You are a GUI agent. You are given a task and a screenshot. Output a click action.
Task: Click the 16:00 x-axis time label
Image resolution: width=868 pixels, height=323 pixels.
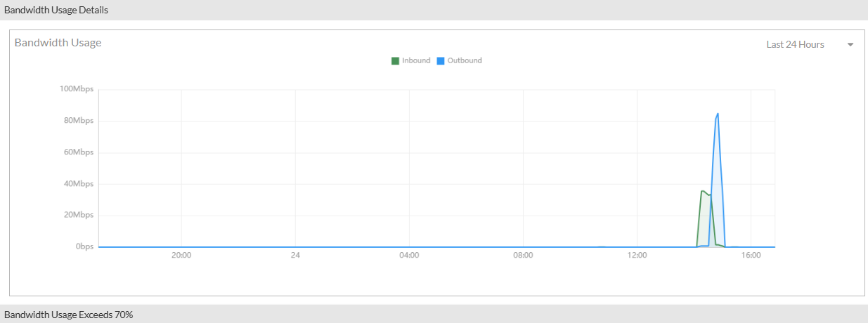click(x=751, y=256)
